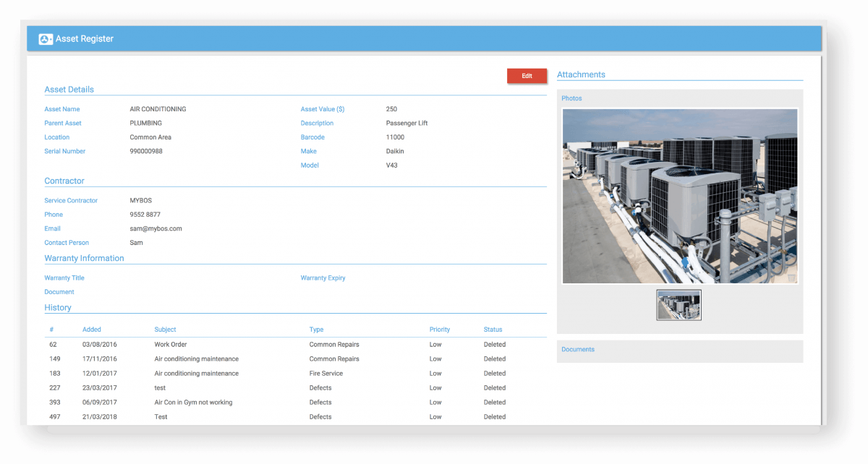Click the Warranty Information heading
This screenshot has height=464, width=868.
point(84,258)
